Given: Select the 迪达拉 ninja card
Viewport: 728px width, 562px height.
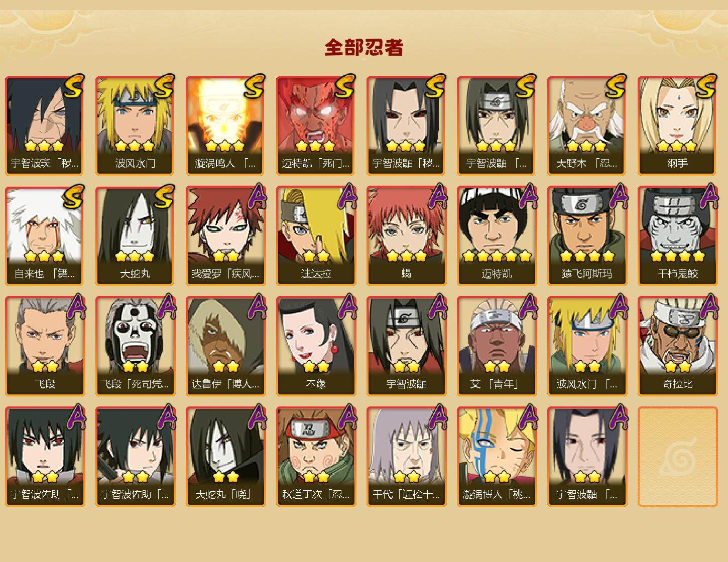Looking at the screenshot, I should click(x=316, y=236).
